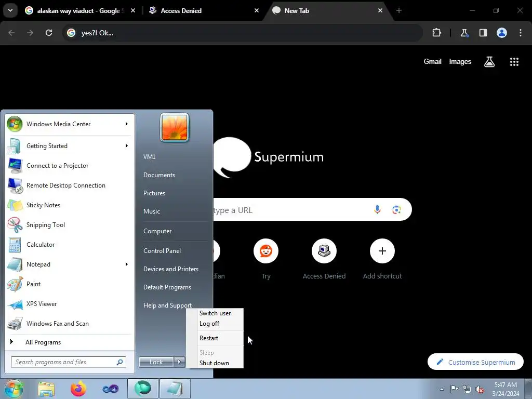The width and height of the screenshot is (532, 399).
Task: Choose Switch user from power menu
Action: tap(215, 313)
